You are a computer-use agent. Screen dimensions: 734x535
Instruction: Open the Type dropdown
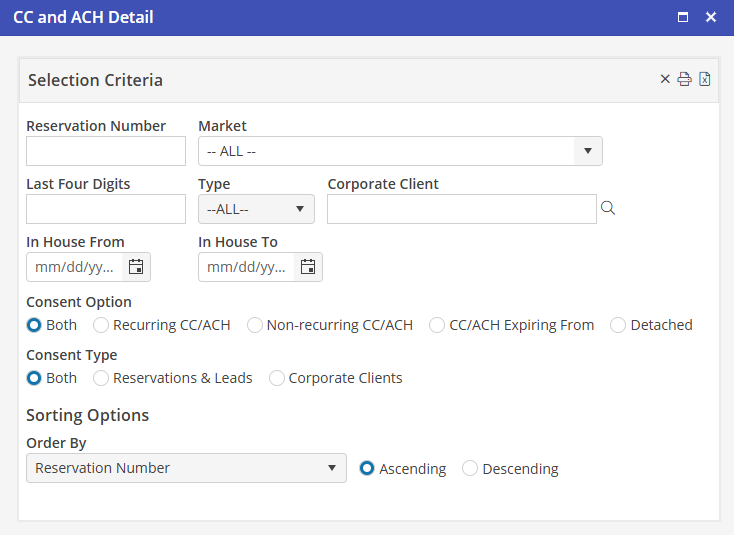(x=256, y=209)
